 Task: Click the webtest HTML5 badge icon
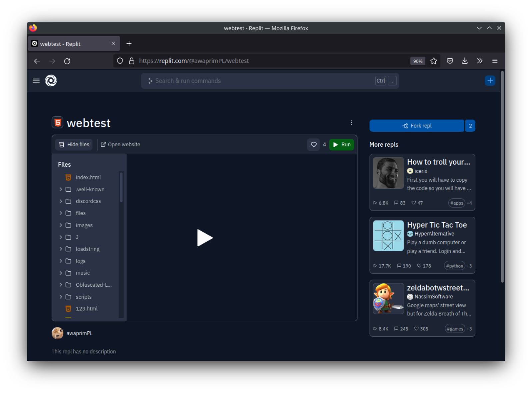click(58, 123)
